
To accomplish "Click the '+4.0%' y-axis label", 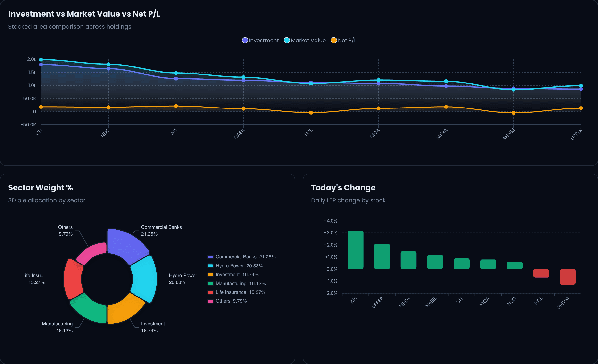I will click(330, 221).
